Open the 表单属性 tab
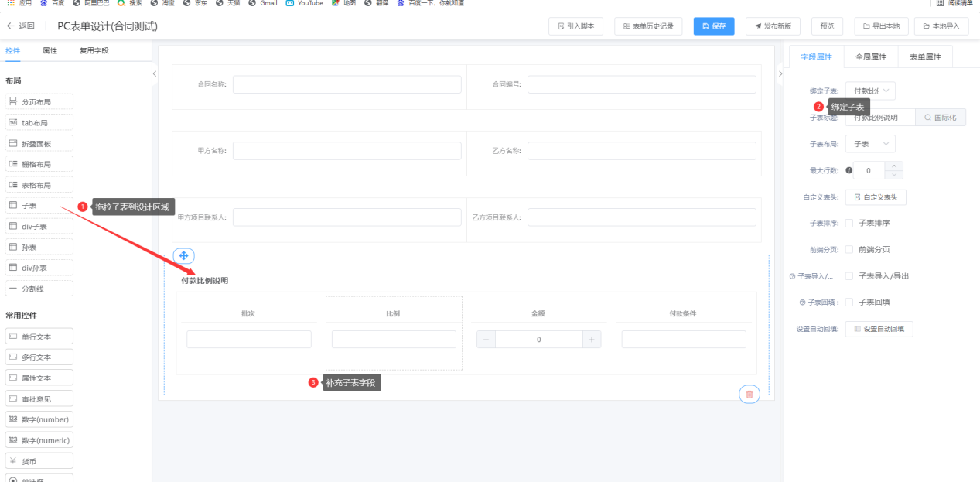Viewport: 980px width, 482px height. (925, 56)
